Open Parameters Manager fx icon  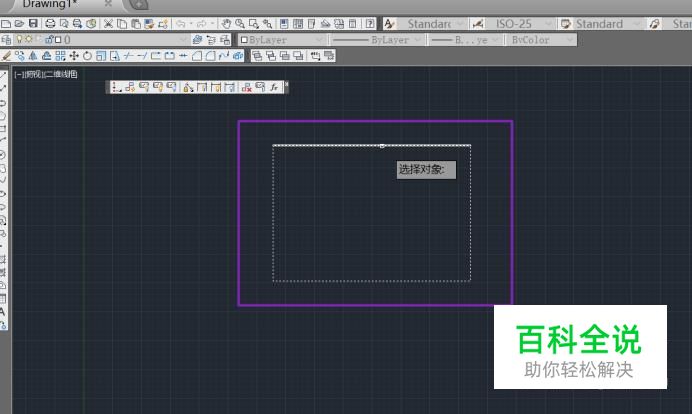point(274,87)
